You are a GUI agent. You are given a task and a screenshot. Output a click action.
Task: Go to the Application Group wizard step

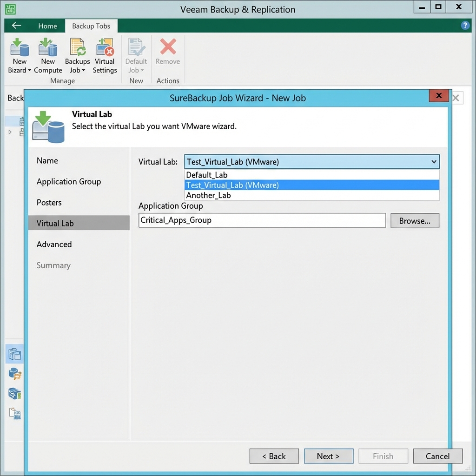[x=68, y=182]
